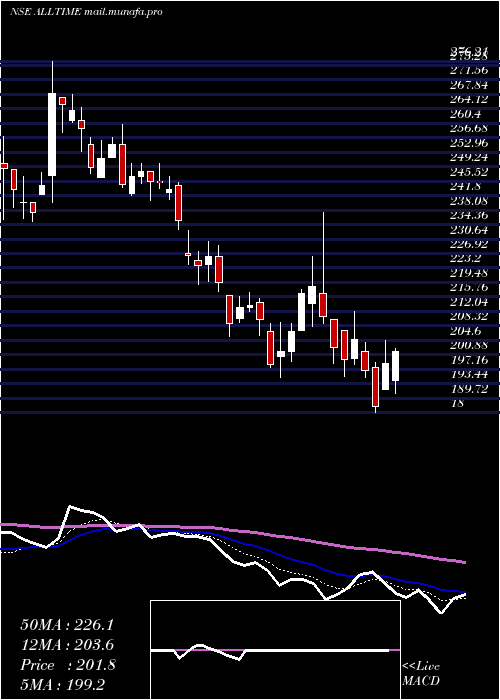Viewport: 500px width, 700px height.
Task: Select the 256.68 price label
Action: coord(469,129)
